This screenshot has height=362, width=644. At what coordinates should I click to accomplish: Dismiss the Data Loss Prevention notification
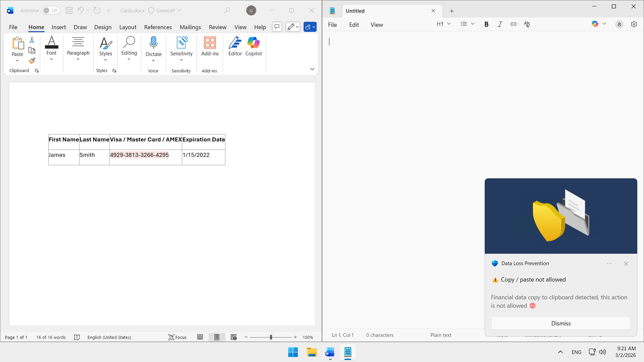[560, 323]
